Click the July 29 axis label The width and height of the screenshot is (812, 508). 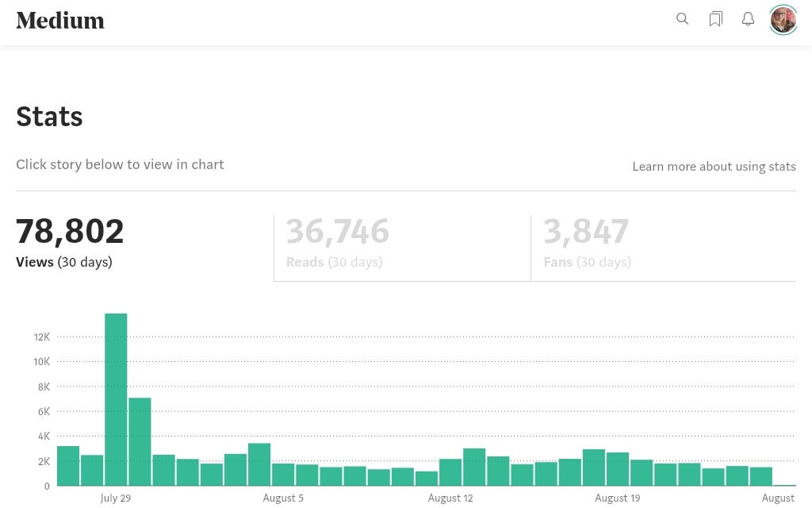pyautogui.click(x=116, y=498)
